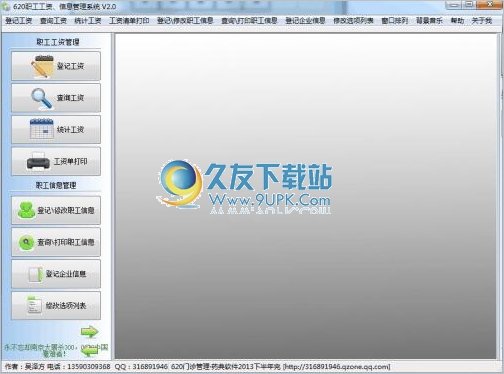The width and height of the screenshot is (504, 374).
Task: Click the green person icon for 登记\修改职工信息
Action: [26, 210]
